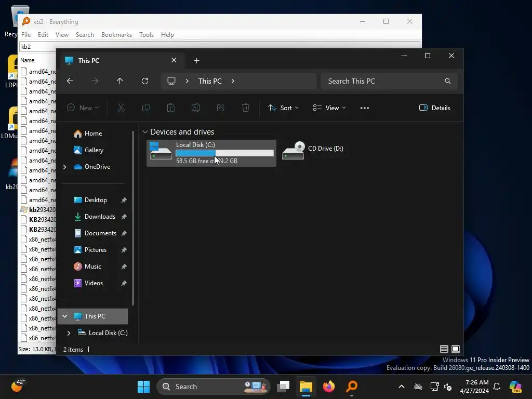The width and height of the screenshot is (532, 399).
Task: Click the Search This PC box
Action: tap(389, 81)
